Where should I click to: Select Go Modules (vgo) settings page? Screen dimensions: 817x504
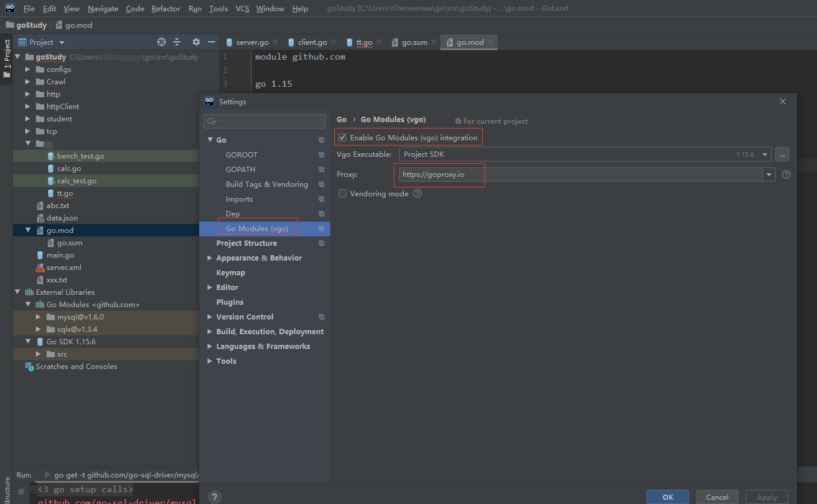(265, 229)
